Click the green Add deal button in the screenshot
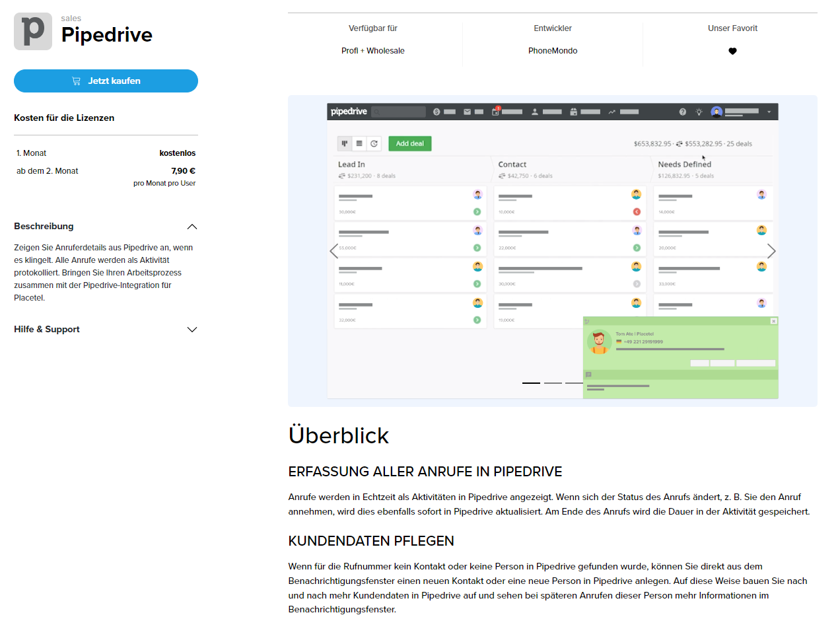 [410, 143]
